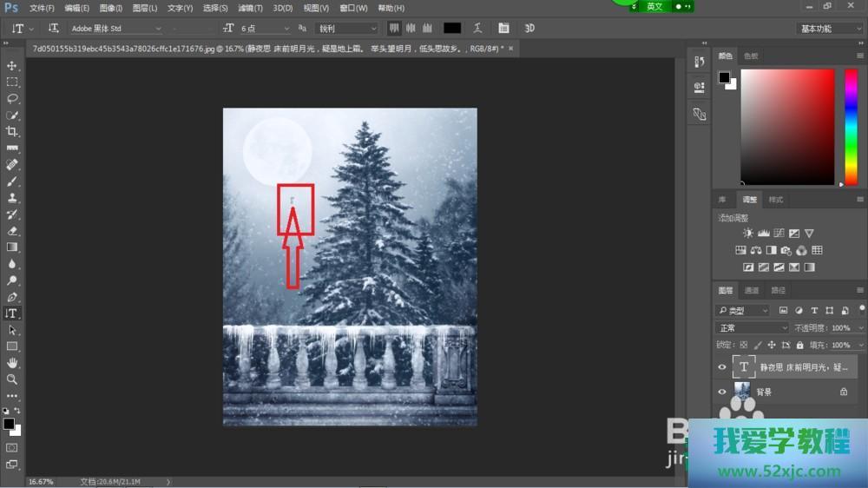The image size is (868, 488).
Task: Hide the 静夜思 text layer
Action: tap(721, 367)
